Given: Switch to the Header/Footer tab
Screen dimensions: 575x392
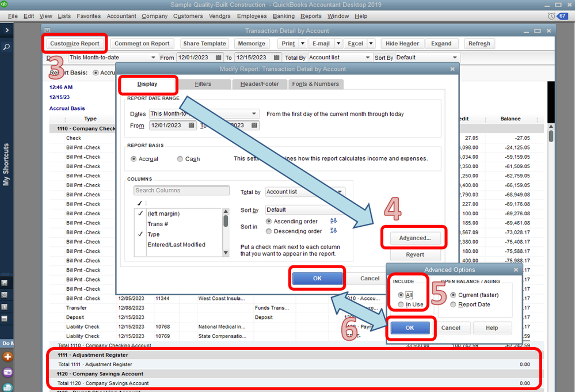Looking at the screenshot, I should pyautogui.click(x=260, y=84).
